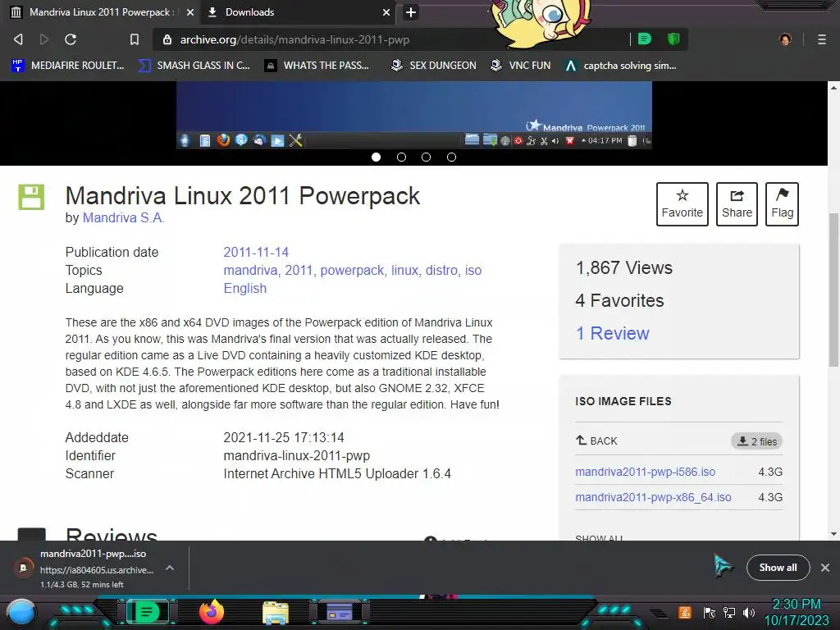Select the fourth carousel dot

pos(452,157)
